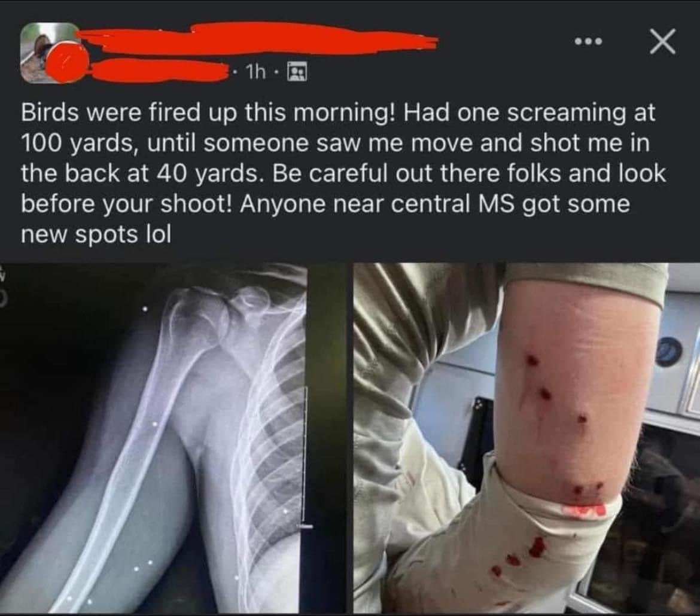Open the redacted poster name at top
This screenshot has width=700, height=616.
pos(257,38)
